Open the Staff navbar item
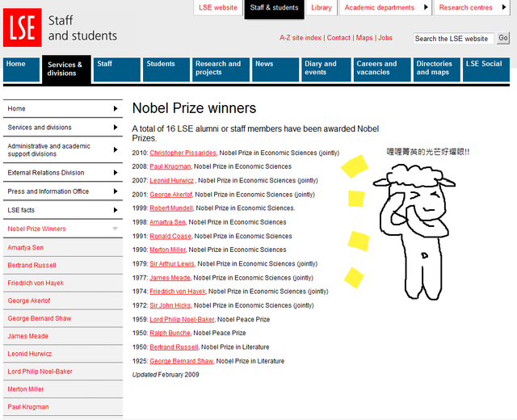517x420 pixels. (117, 69)
